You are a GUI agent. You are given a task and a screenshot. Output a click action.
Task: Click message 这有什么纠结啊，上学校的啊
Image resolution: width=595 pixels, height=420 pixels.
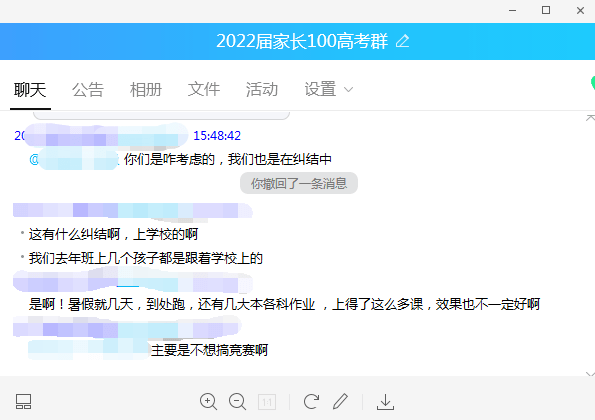click(x=113, y=234)
